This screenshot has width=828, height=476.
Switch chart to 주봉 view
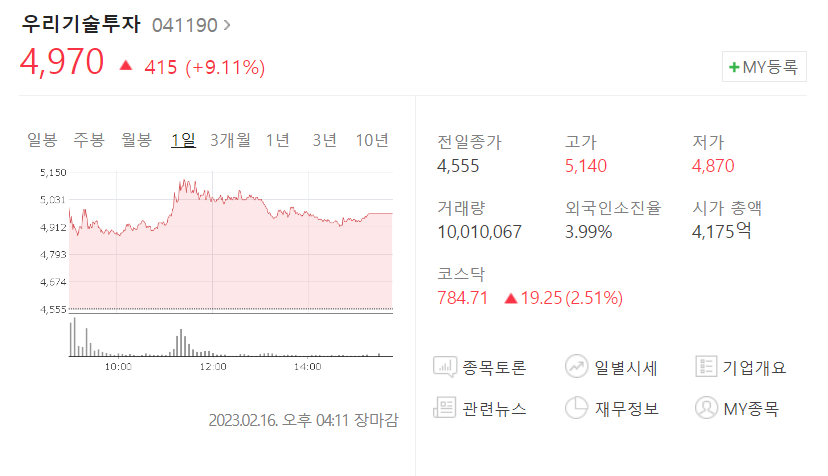point(89,140)
